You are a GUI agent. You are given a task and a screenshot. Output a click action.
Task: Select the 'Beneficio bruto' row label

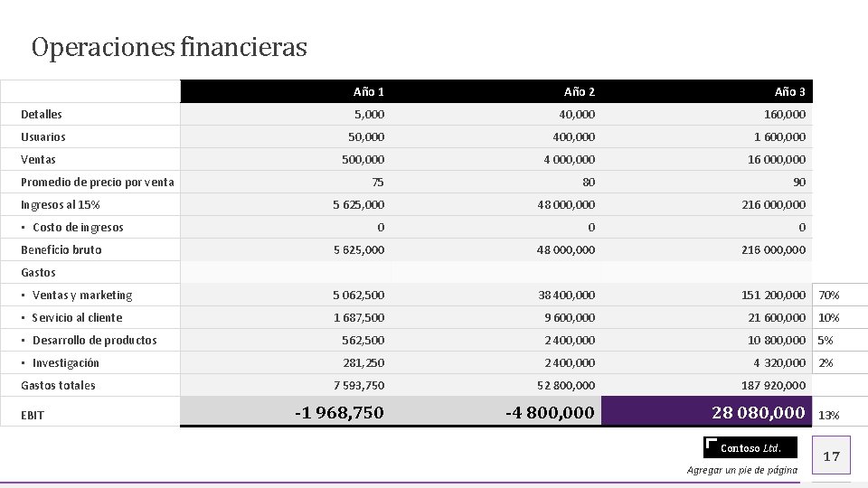[61, 250]
